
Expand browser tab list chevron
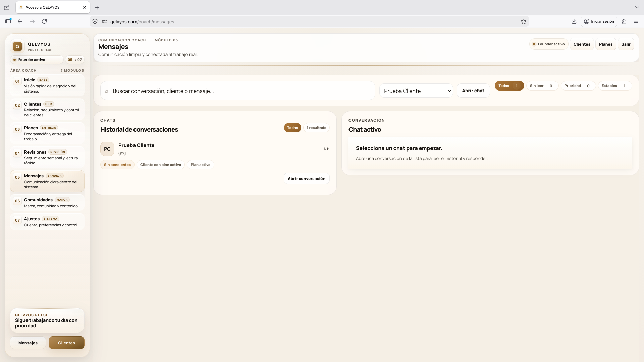[637, 7]
